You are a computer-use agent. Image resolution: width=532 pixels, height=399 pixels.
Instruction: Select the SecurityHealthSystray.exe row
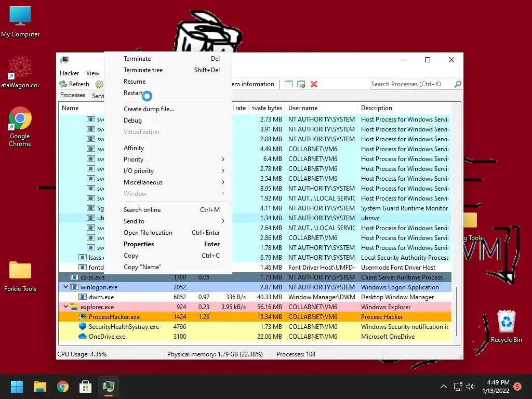(x=255, y=326)
